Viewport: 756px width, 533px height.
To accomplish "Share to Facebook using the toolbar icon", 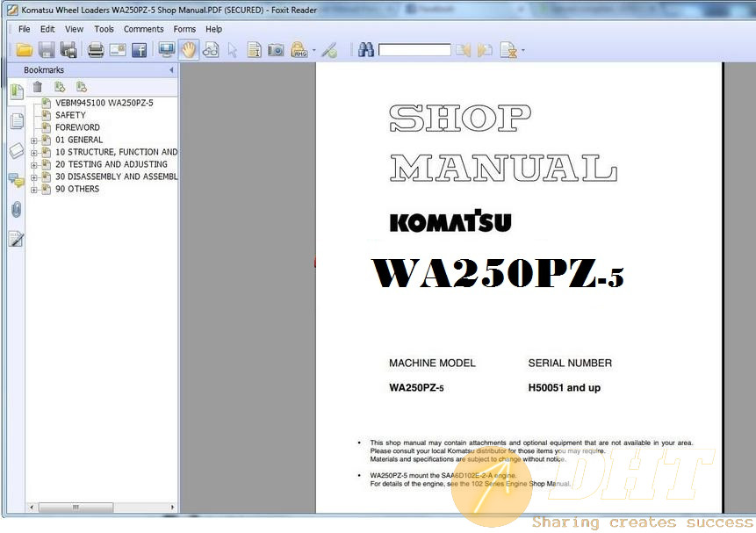I will click(x=140, y=50).
